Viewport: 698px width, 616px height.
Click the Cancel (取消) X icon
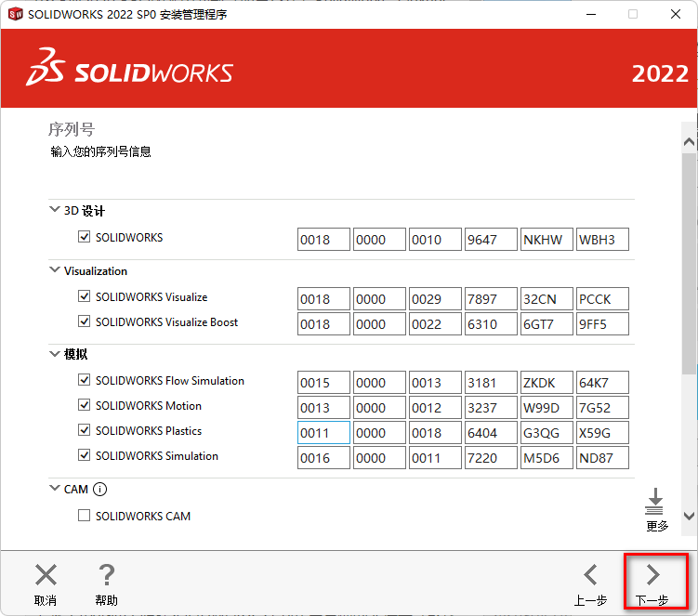tap(46, 575)
